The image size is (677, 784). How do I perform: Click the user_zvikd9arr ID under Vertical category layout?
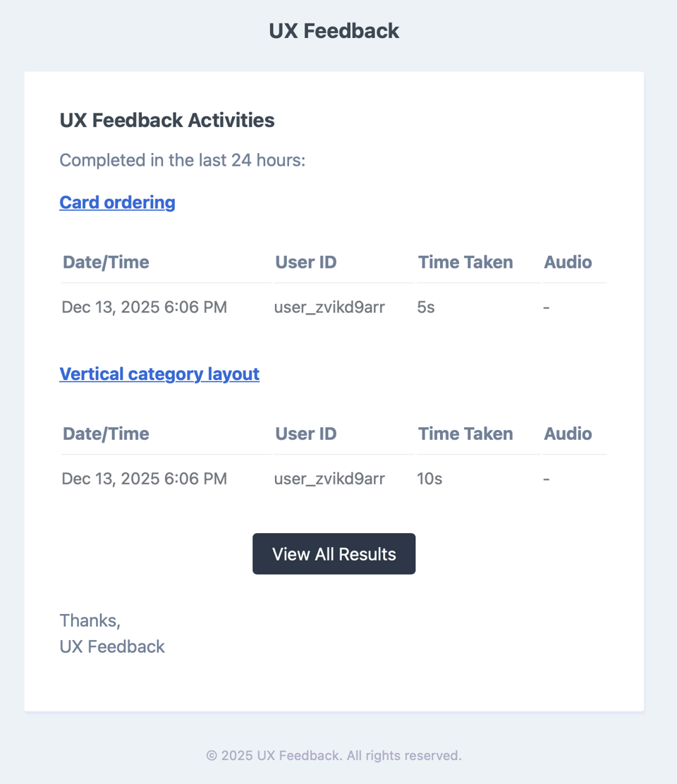pos(329,479)
